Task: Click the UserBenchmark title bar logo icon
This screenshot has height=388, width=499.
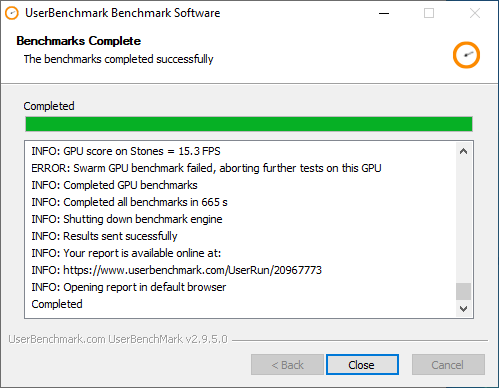Action: click(12, 13)
